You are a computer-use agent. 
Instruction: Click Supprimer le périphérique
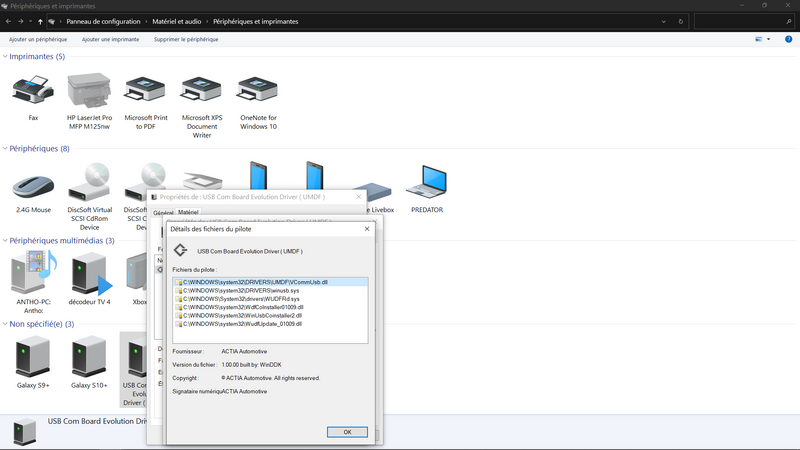pos(186,39)
